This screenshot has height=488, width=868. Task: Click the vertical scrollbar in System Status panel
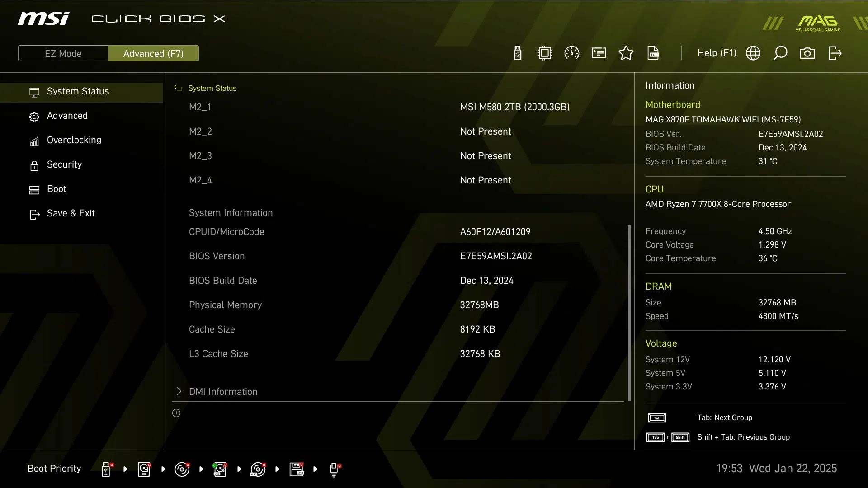[629, 313]
